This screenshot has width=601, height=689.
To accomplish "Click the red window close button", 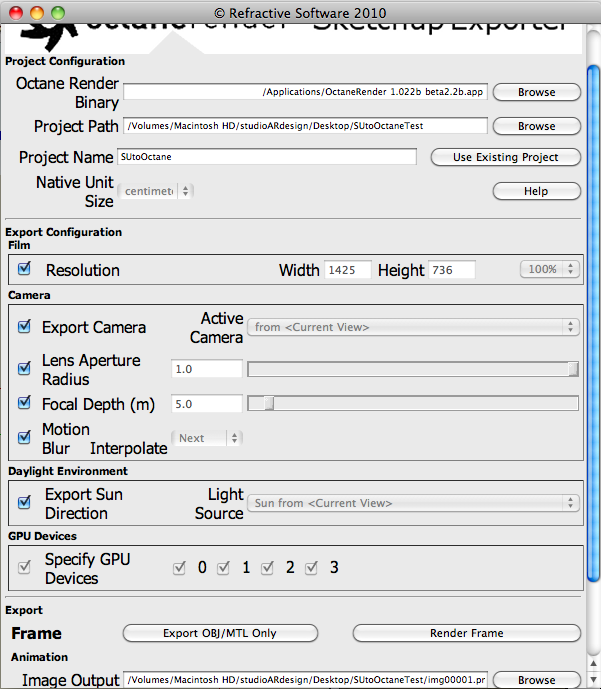I will coord(16,13).
